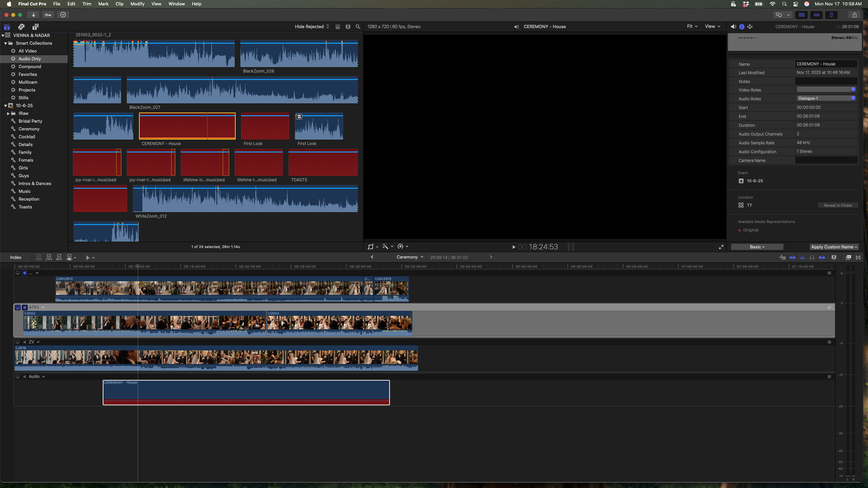Open the info inspector icon
Viewport: 868px width, 488px height.
[742, 27]
